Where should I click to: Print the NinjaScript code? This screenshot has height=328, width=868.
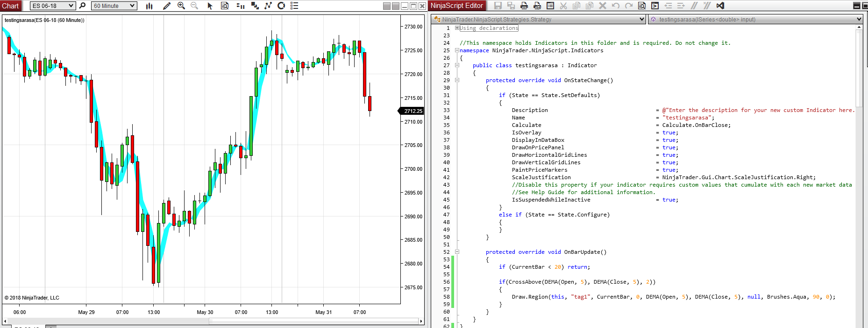524,6
